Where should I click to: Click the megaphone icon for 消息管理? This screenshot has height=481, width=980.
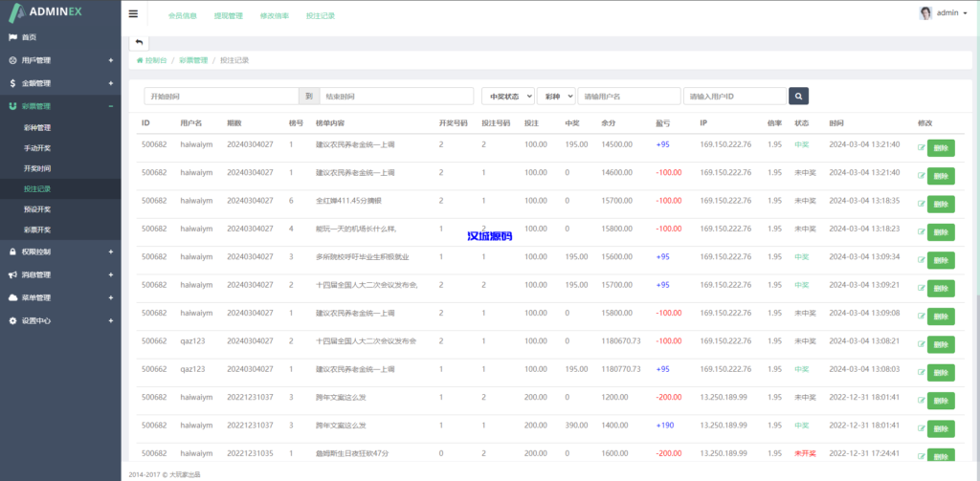(x=13, y=274)
